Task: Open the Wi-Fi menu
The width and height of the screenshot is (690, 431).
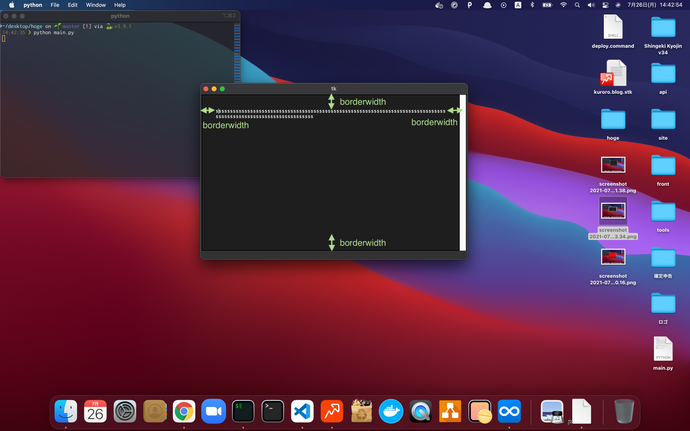Action: tap(563, 5)
